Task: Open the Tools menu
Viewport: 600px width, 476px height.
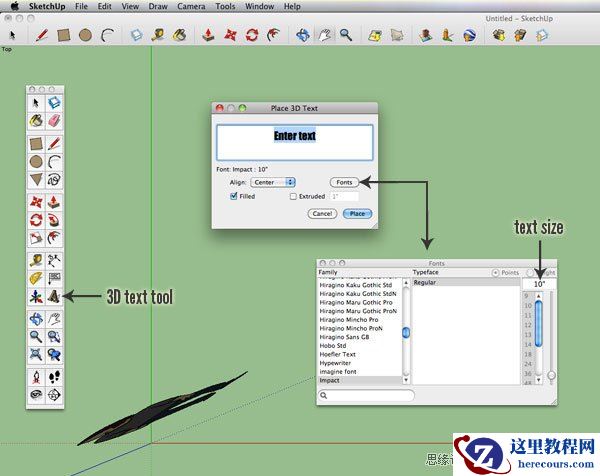Action: [x=225, y=7]
